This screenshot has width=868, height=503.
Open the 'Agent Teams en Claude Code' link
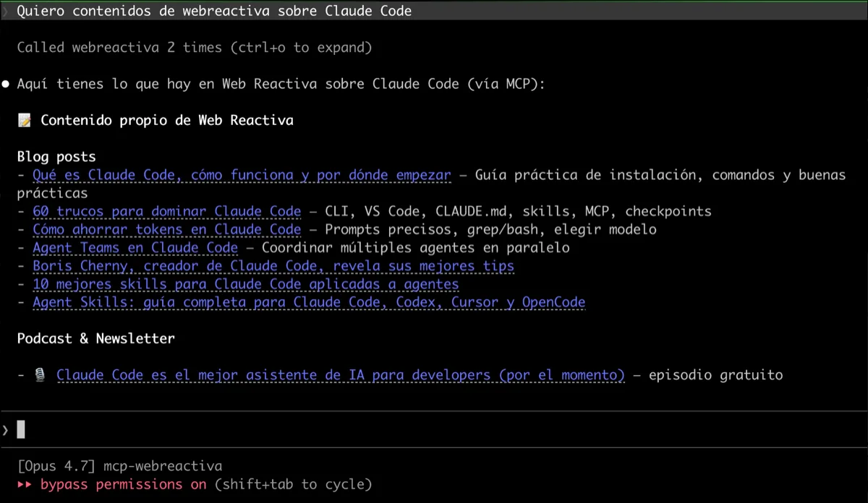pyautogui.click(x=135, y=247)
